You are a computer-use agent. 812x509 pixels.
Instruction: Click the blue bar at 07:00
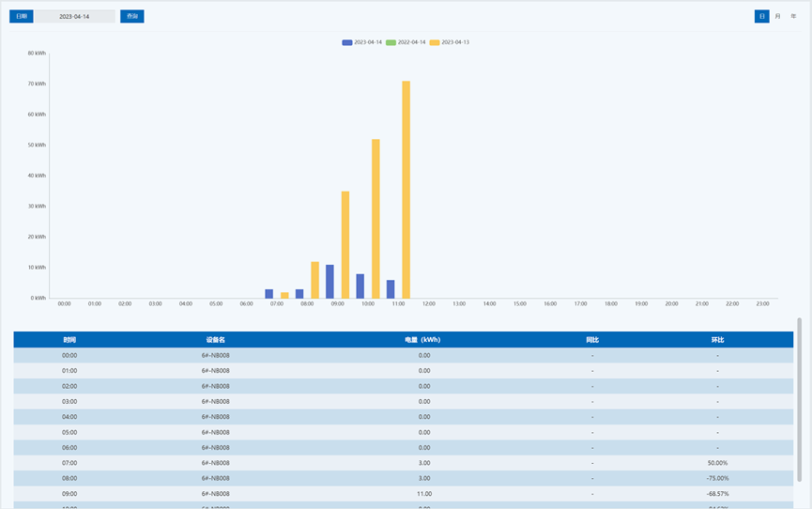coord(268,294)
